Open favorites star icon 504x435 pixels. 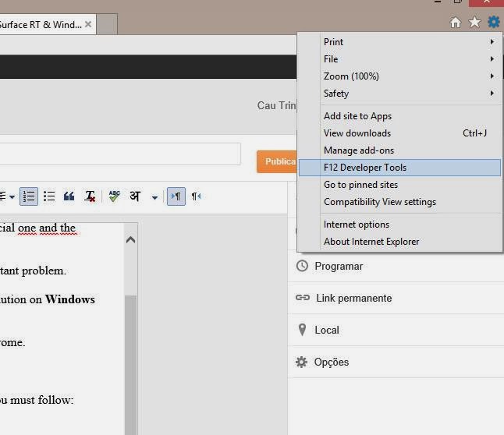pyautogui.click(x=474, y=23)
